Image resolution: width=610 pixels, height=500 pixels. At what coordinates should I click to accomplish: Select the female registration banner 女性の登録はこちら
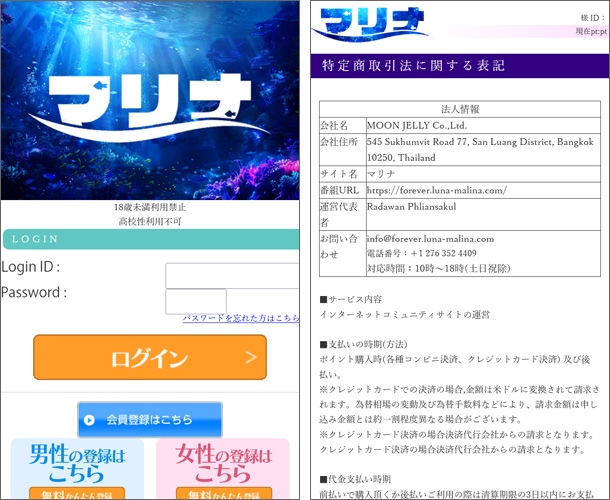point(222,462)
